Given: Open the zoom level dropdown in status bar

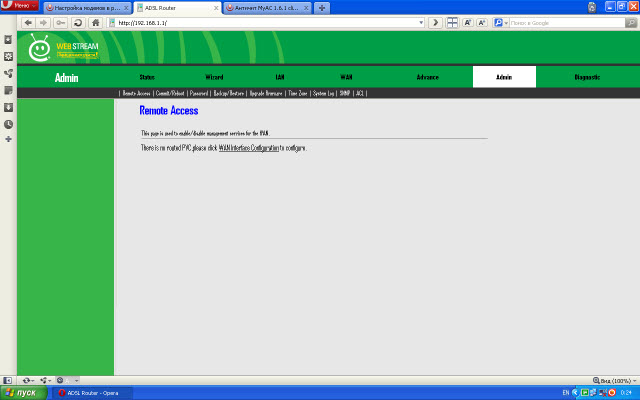Looking at the screenshot, I should (x=614, y=380).
